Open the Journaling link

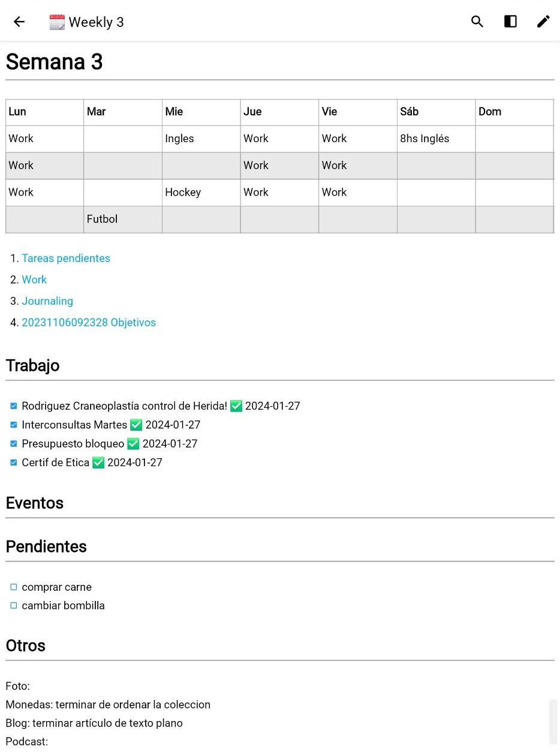tap(47, 301)
